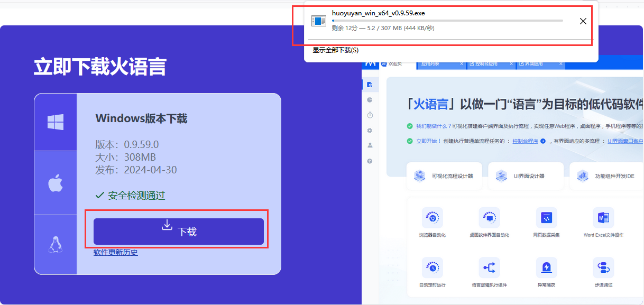Select the 桌面软件界面自动化 desktop automation icon
The height and width of the screenshot is (305, 644).
click(489, 218)
